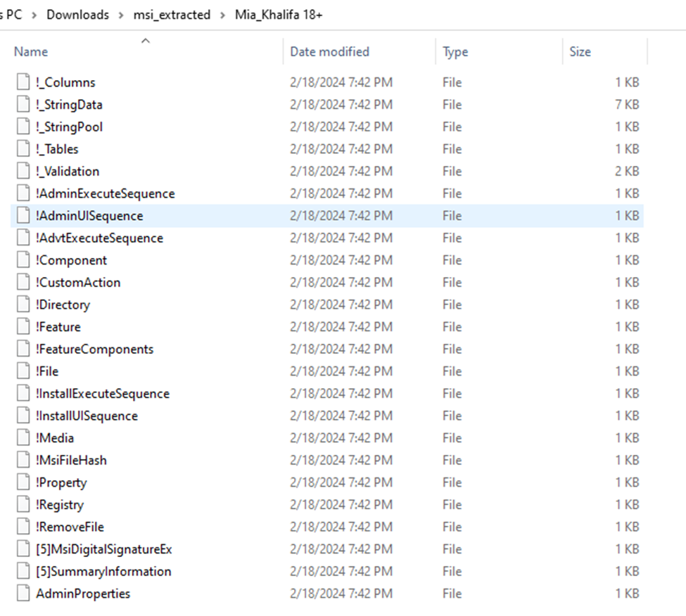
Task: Toggle sort order using arrow above Name
Action: click(146, 41)
